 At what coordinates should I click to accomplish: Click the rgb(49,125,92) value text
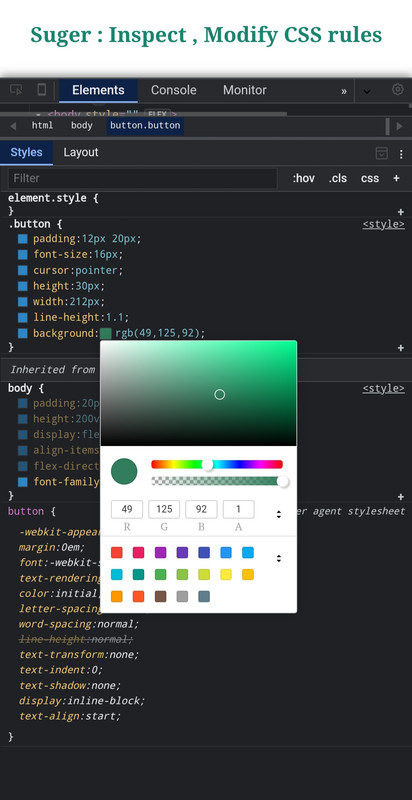[160, 334]
